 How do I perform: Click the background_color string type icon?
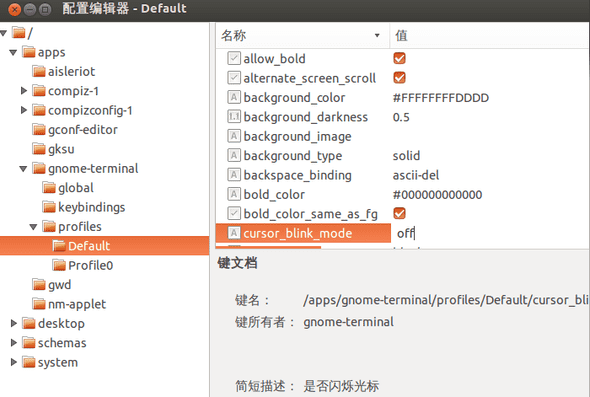[x=234, y=97]
